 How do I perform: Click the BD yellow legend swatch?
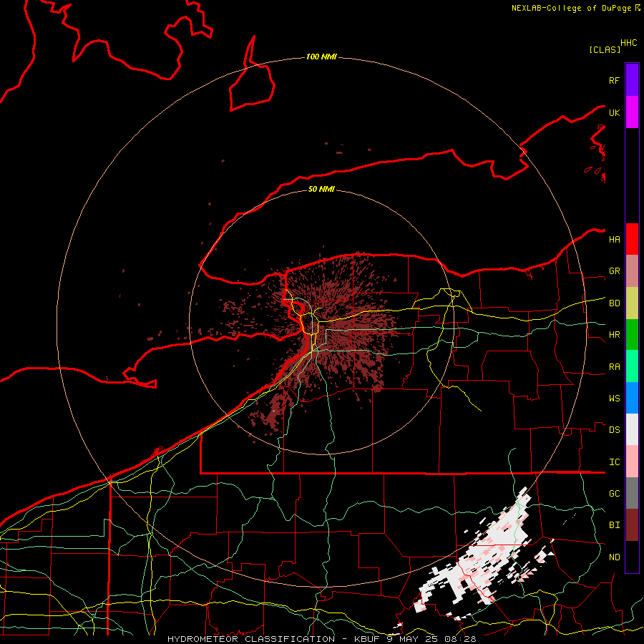[x=632, y=303]
